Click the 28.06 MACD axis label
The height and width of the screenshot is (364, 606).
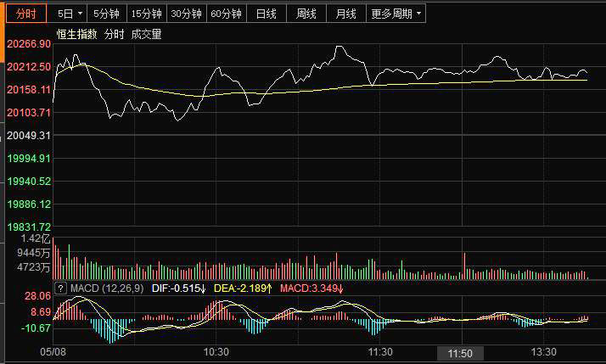[x=38, y=296]
